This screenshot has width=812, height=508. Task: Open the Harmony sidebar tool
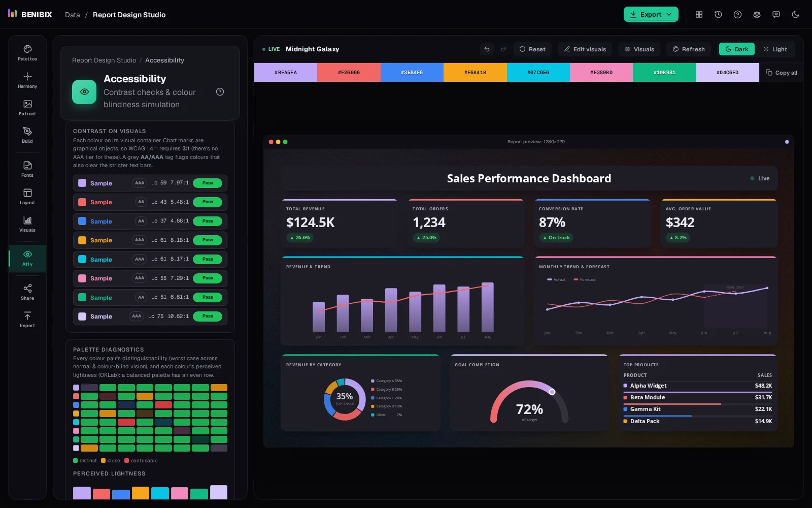click(27, 80)
